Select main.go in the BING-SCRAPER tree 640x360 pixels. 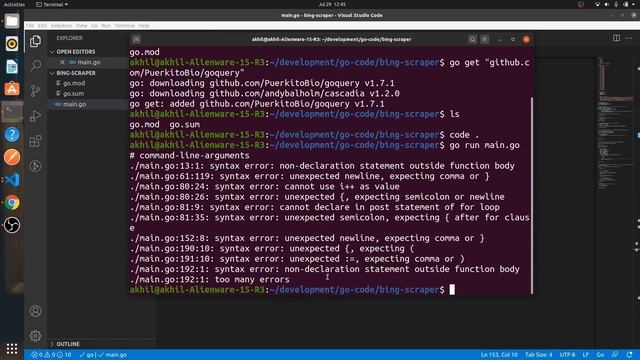click(x=74, y=104)
